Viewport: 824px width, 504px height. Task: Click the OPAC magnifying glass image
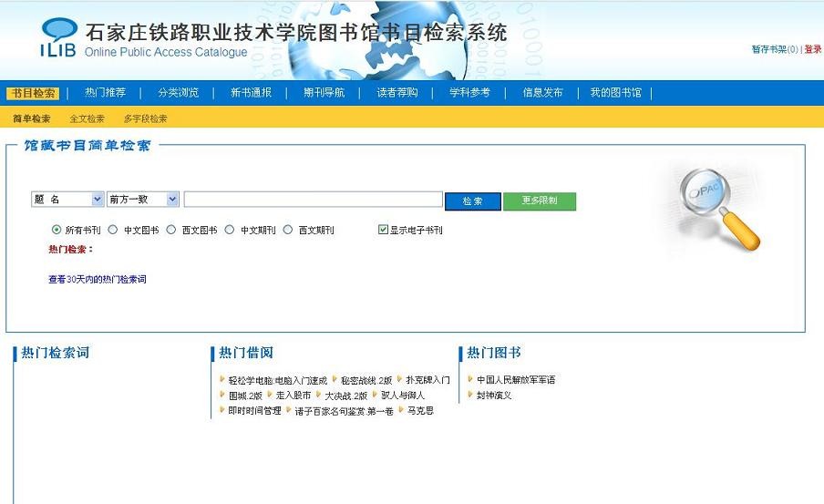718,208
